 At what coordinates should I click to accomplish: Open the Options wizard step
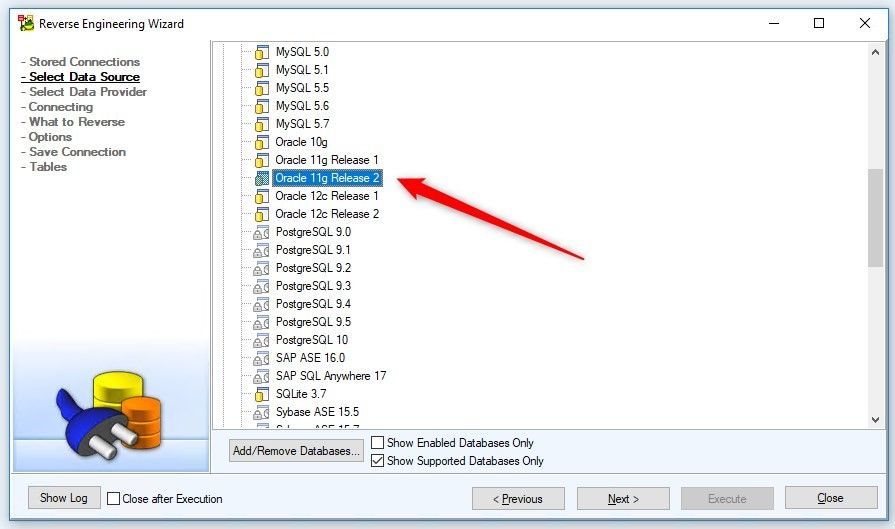(x=50, y=137)
